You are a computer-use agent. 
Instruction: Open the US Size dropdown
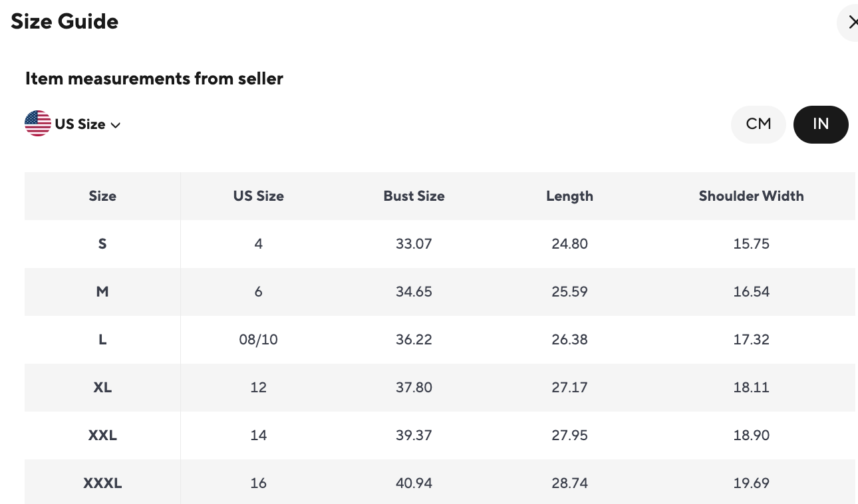coord(80,124)
